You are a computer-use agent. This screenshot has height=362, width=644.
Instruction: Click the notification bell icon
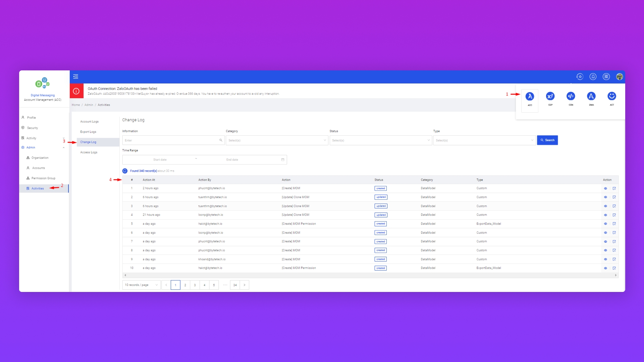point(593,77)
